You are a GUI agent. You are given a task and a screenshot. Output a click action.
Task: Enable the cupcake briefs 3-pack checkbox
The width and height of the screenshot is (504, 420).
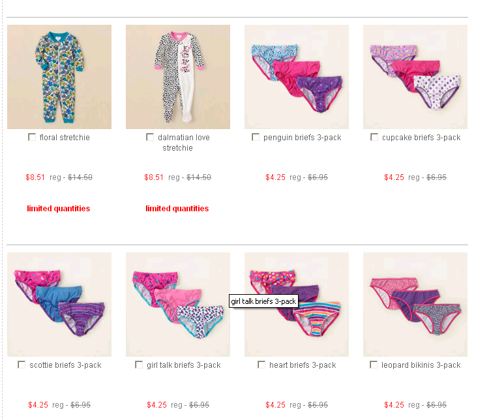(374, 138)
